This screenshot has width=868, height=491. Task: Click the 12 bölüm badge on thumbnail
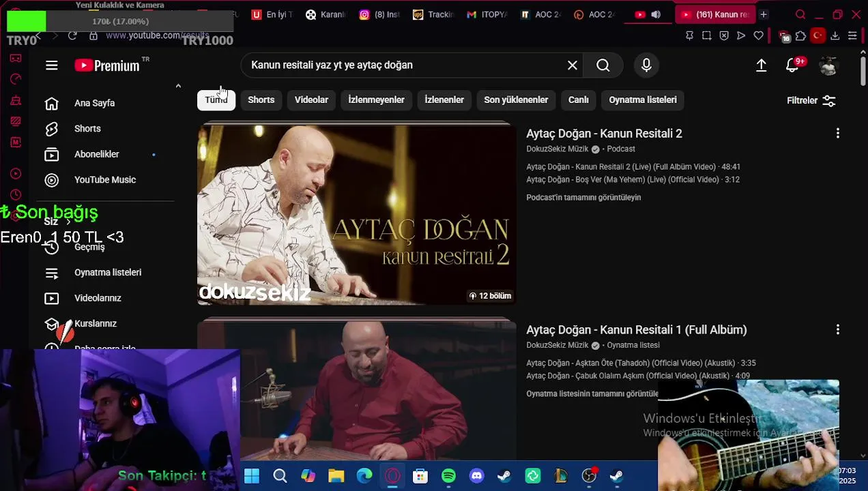490,296
